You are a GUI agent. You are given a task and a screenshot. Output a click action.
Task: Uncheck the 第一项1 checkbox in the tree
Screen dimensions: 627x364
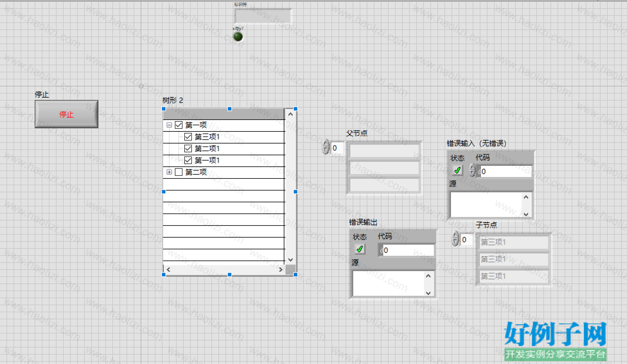[x=188, y=160]
